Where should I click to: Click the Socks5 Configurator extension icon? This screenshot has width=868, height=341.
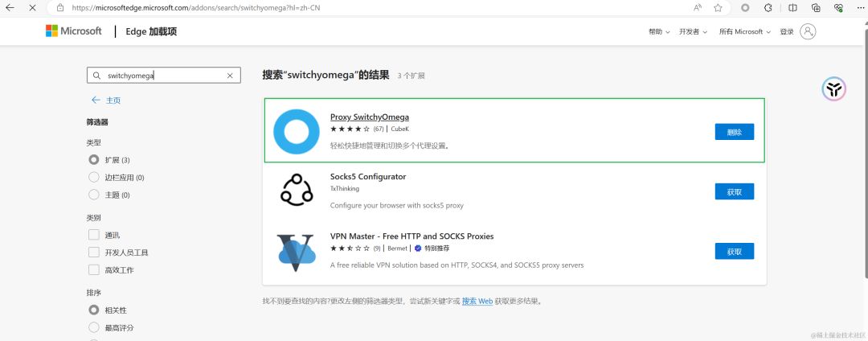click(296, 191)
